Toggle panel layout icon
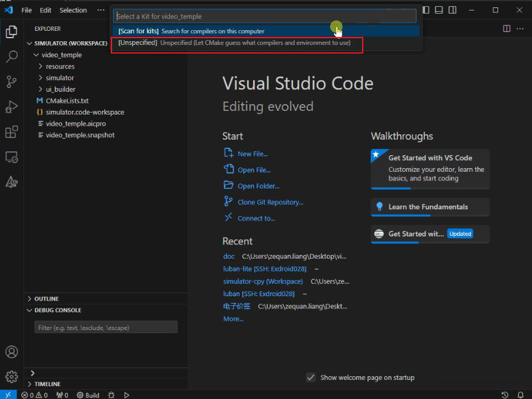 439,10
